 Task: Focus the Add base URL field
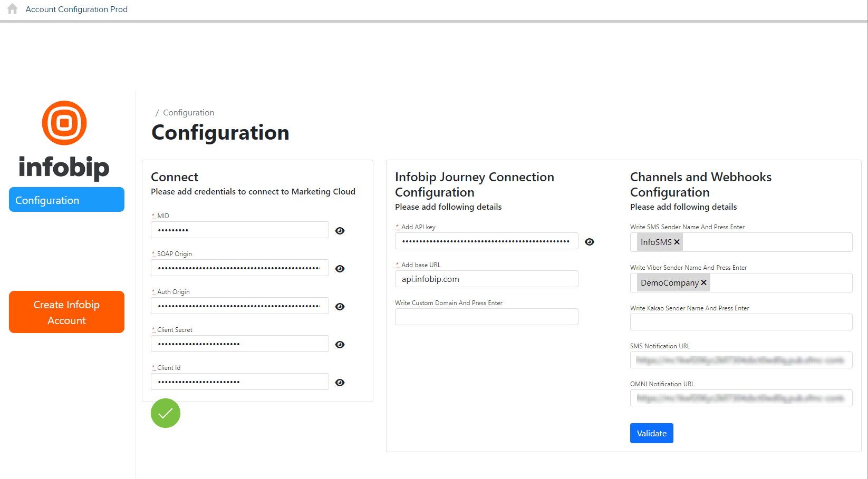coord(486,279)
